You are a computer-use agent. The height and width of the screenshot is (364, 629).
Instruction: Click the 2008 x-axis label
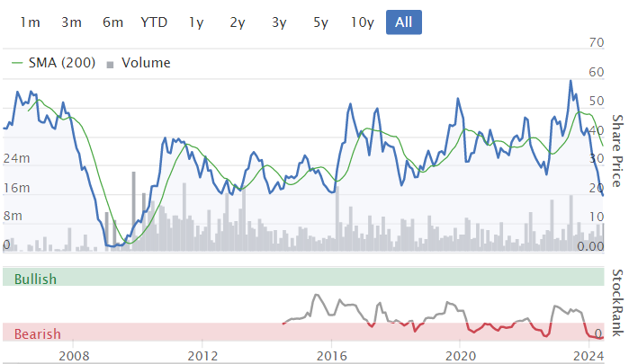(74, 356)
